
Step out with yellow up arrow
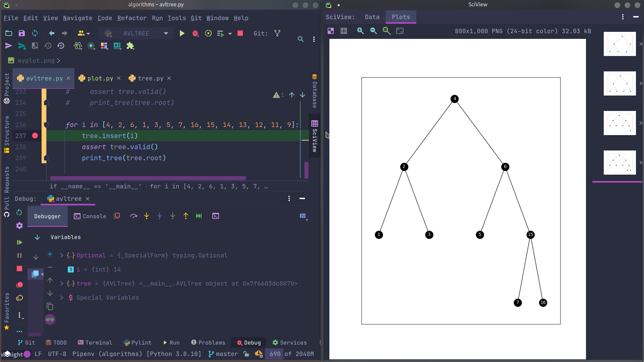pos(186,216)
